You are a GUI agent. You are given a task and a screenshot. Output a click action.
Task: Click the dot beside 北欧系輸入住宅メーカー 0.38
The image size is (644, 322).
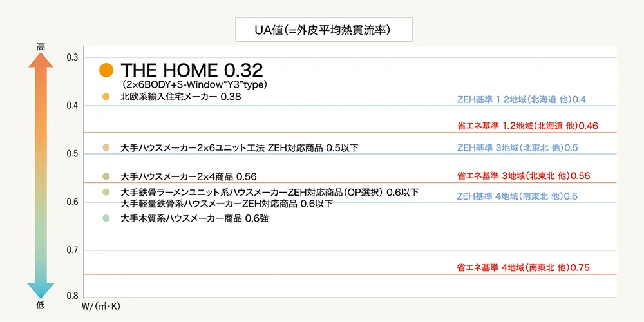(106, 97)
